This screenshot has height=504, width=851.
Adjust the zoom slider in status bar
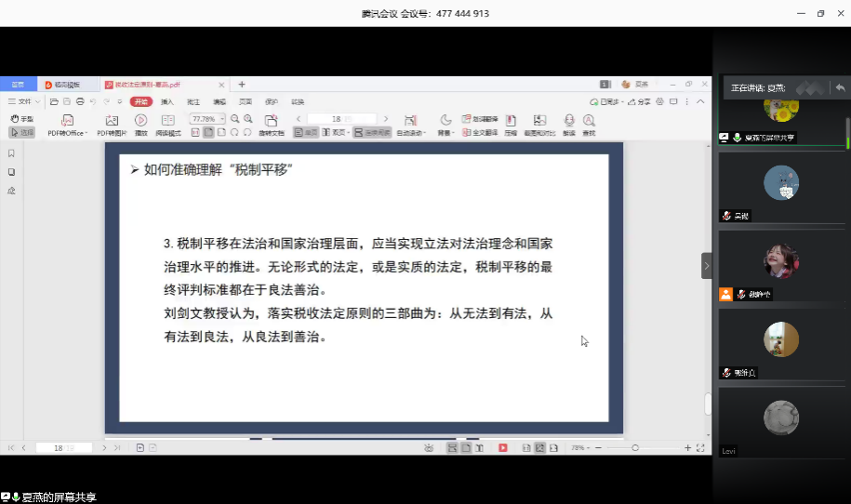coord(635,448)
